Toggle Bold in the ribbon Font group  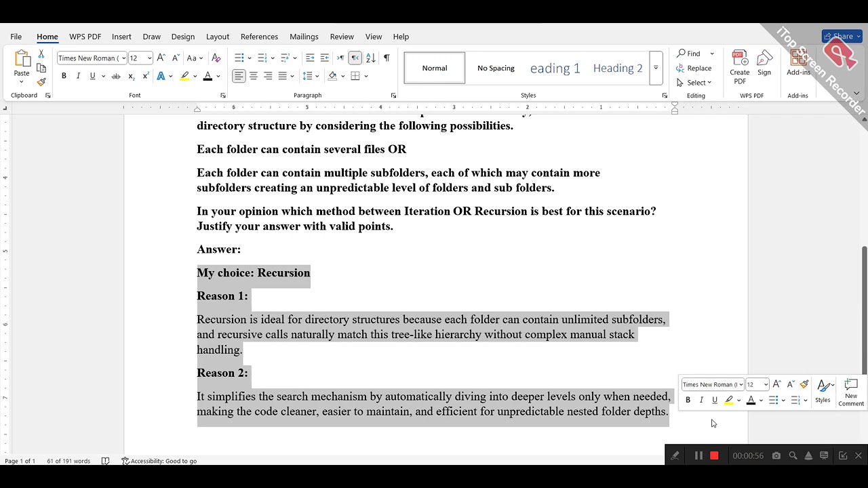coord(64,76)
